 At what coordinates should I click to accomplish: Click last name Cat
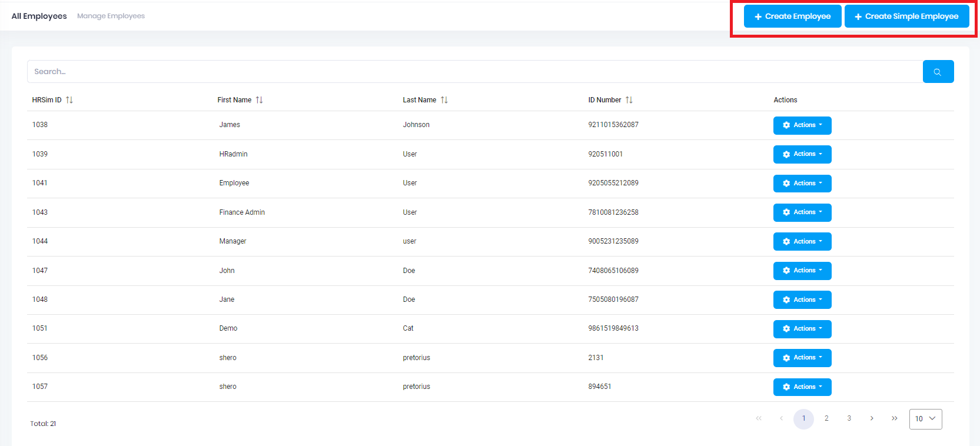(408, 328)
